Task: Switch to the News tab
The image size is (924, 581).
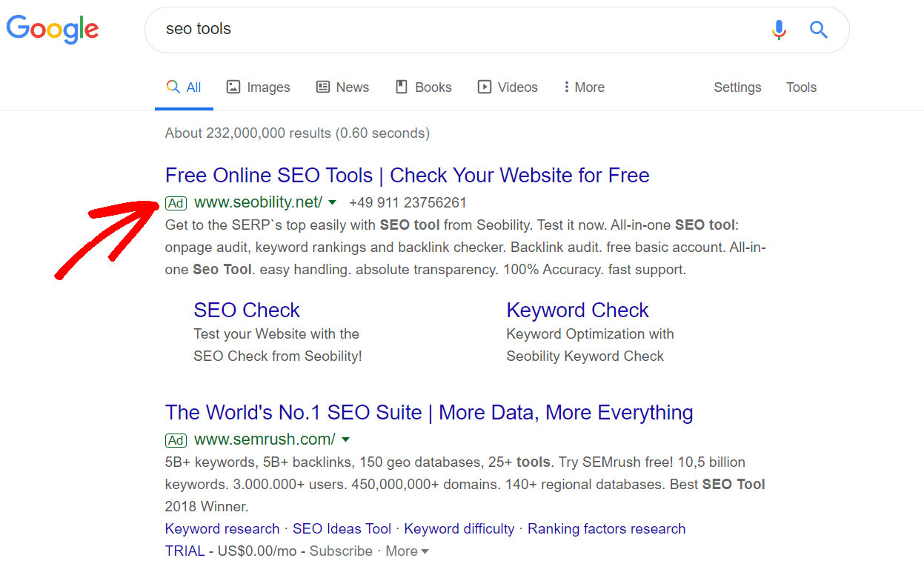Action: (x=342, y=87)
